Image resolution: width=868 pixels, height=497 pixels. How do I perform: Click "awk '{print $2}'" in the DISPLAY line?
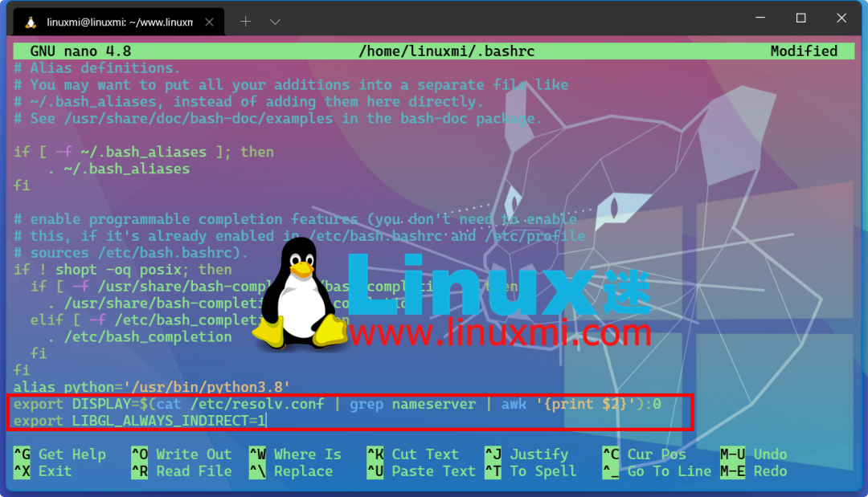click(568, 404)
